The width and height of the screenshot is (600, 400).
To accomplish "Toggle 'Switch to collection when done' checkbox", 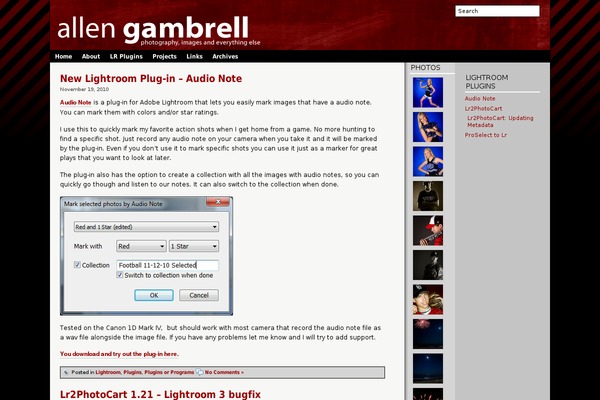I will (120, 275).
